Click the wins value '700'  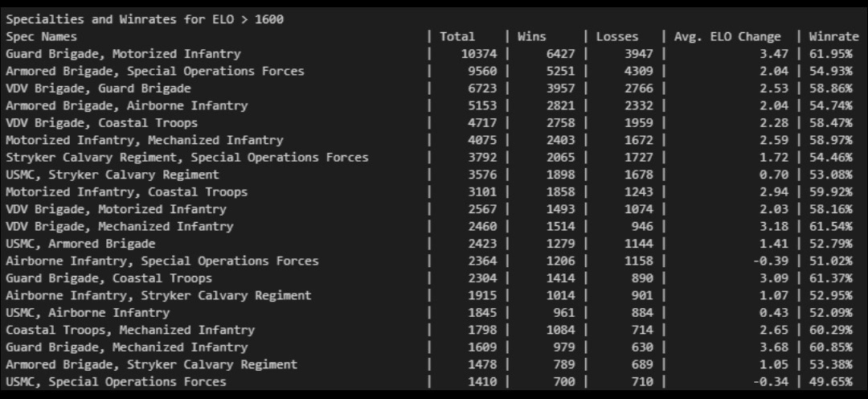(564, 381)
